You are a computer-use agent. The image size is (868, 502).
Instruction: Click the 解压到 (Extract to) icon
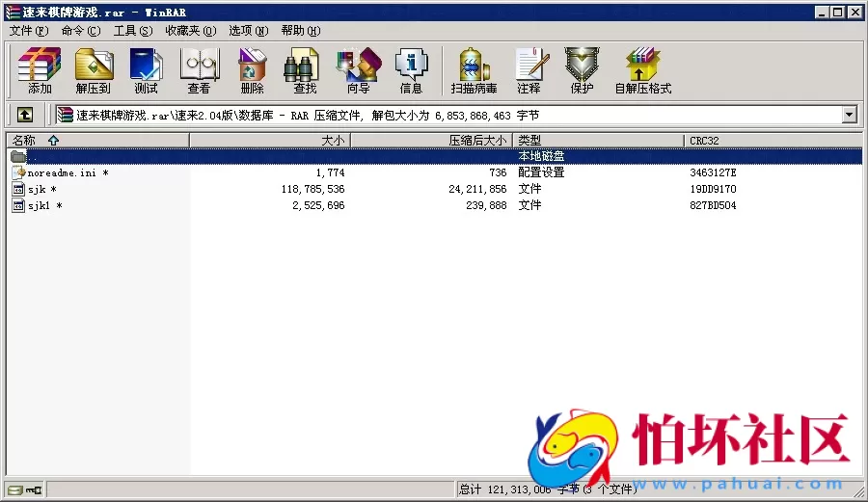[x=93, y=70]
